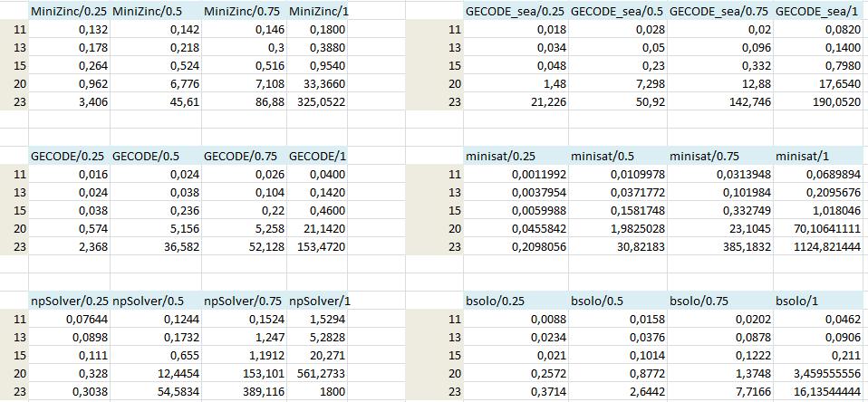Click the bsolo/0.25 header cell
868x402 pixels.
click(x=516, y=301)
